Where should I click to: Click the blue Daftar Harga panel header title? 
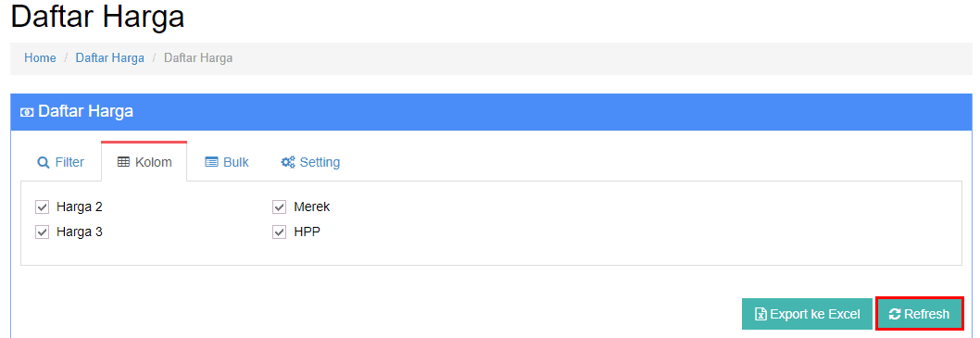[x=85, y=112]
